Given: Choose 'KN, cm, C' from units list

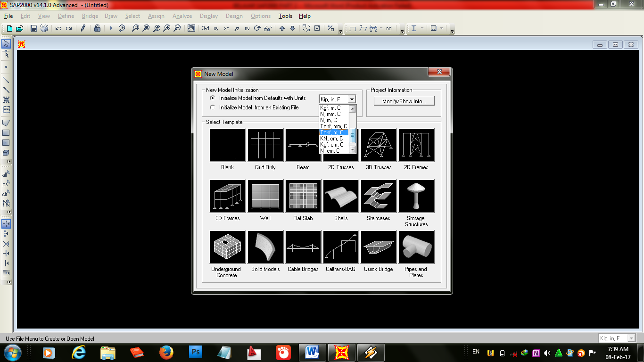Looking at the screenshot, I should point(334,139).
